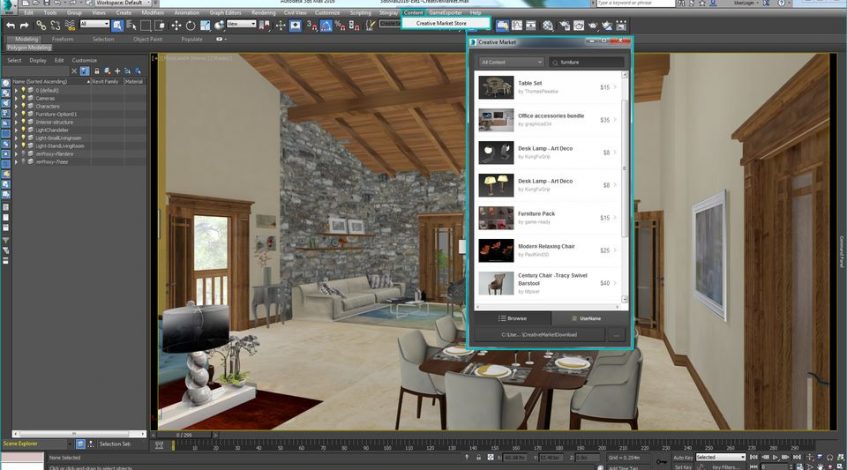Open the selection filter All dropdown
Viewport: 847px width, 470px height.
click(94, 24)
